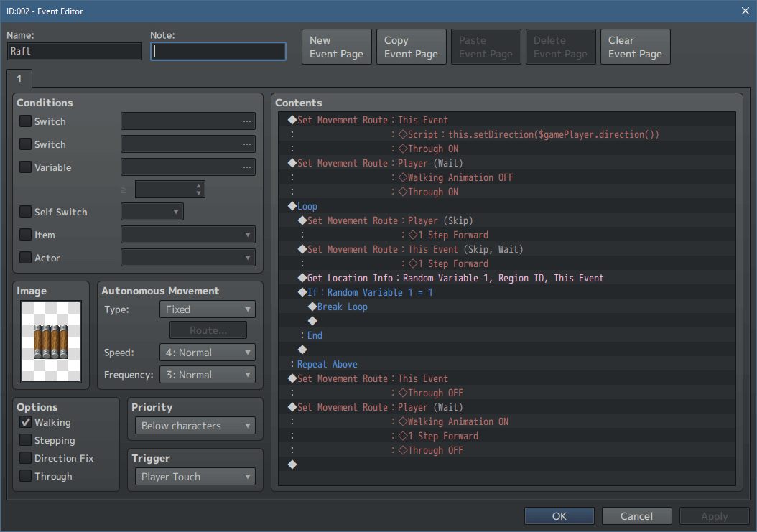Select the 'Through OFF' line under This Event
The height and width of the screenshot is (532, 757).
click(507, 393)
